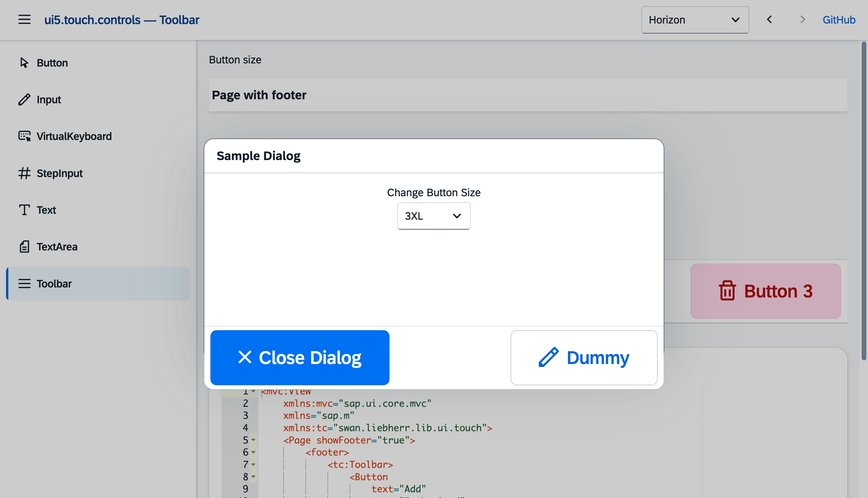Go to next sample with right chevron
This screenshot has width=868, height=498.
coord(802,20)
